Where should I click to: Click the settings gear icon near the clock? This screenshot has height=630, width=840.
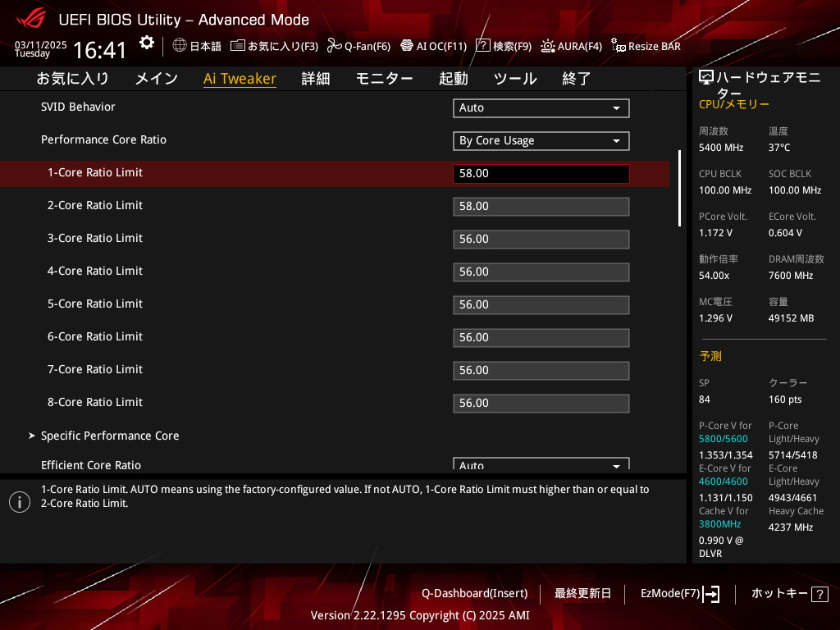point(146,43)
